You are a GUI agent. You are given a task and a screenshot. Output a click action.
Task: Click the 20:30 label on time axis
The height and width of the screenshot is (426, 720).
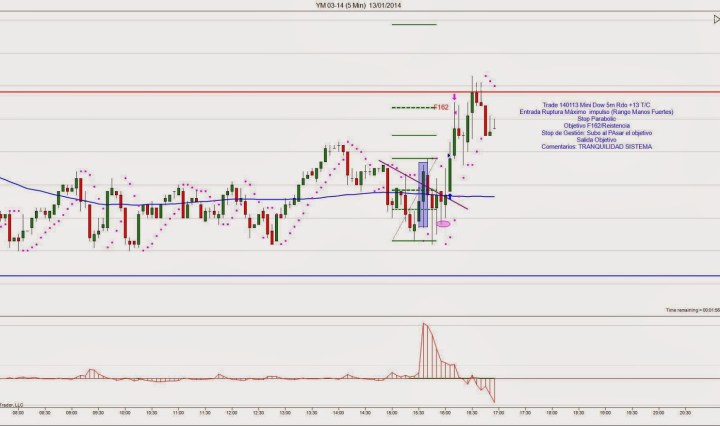(x=685, y=411)
